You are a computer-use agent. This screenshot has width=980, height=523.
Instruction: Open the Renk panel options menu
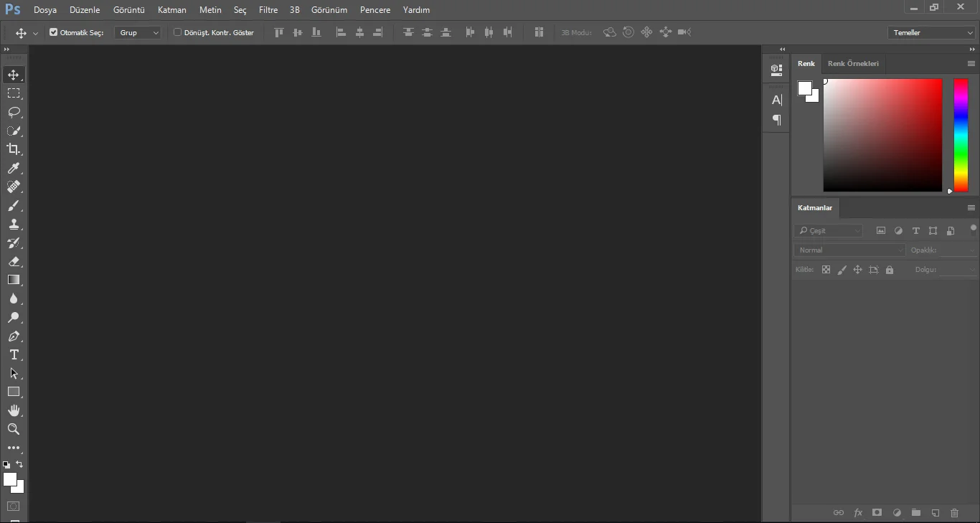[971, 63]
